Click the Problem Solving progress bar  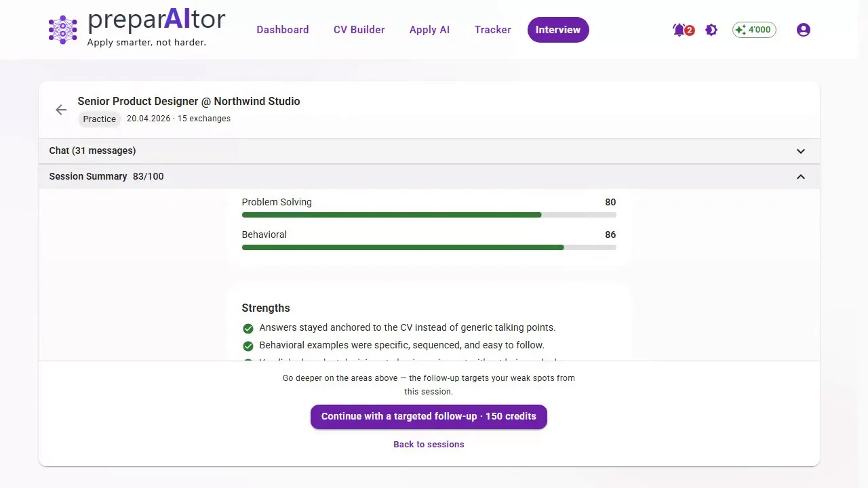[x=429, y=215]
